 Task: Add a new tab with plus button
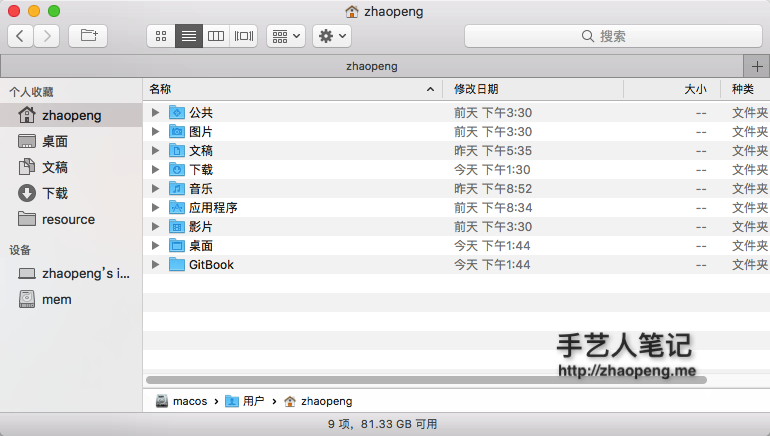(757, 66)
